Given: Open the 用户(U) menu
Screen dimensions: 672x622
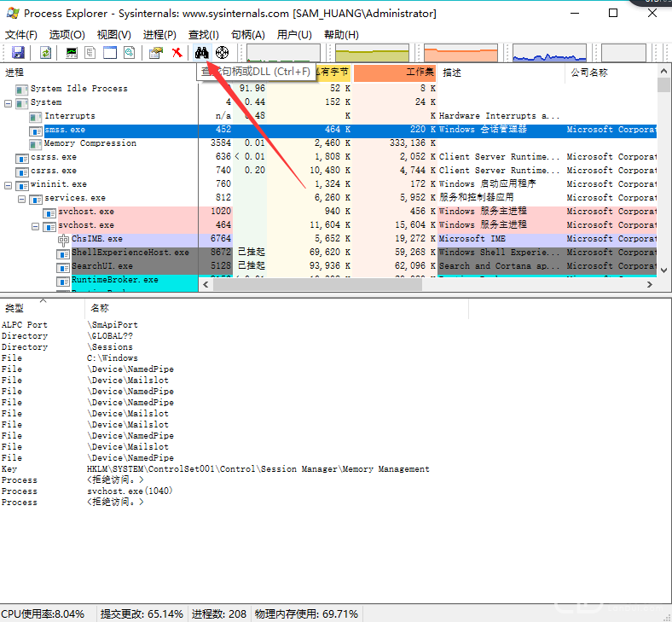Looking at the screenshot, I should 294,35.
